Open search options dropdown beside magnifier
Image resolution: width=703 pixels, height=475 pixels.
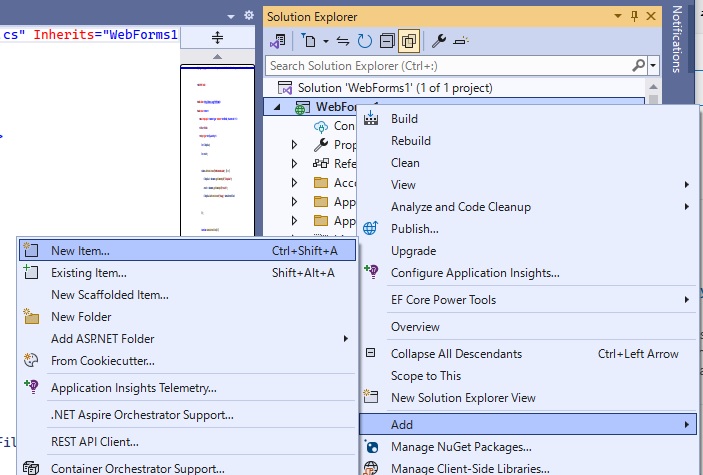(x=653, y=65)
